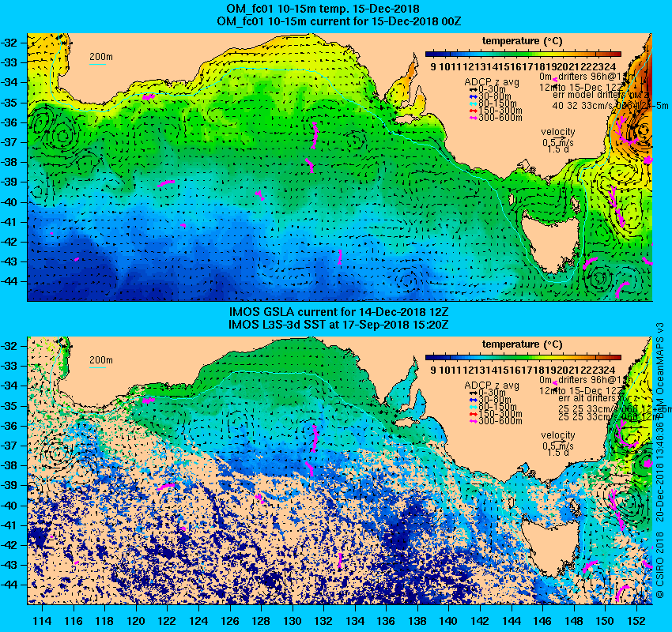Click longitude label '132' on bottom axis
The height and width of the screenshot is (632, 672).
click(x=324, y=620)
